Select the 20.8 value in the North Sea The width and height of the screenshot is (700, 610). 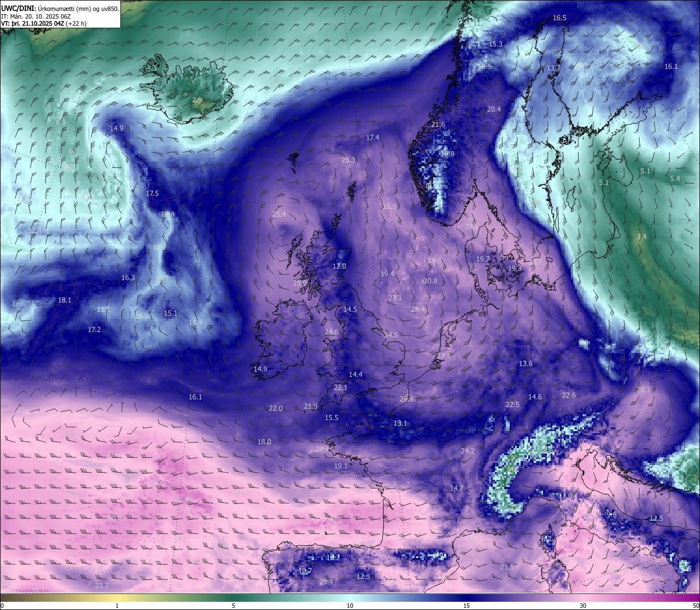430,281
